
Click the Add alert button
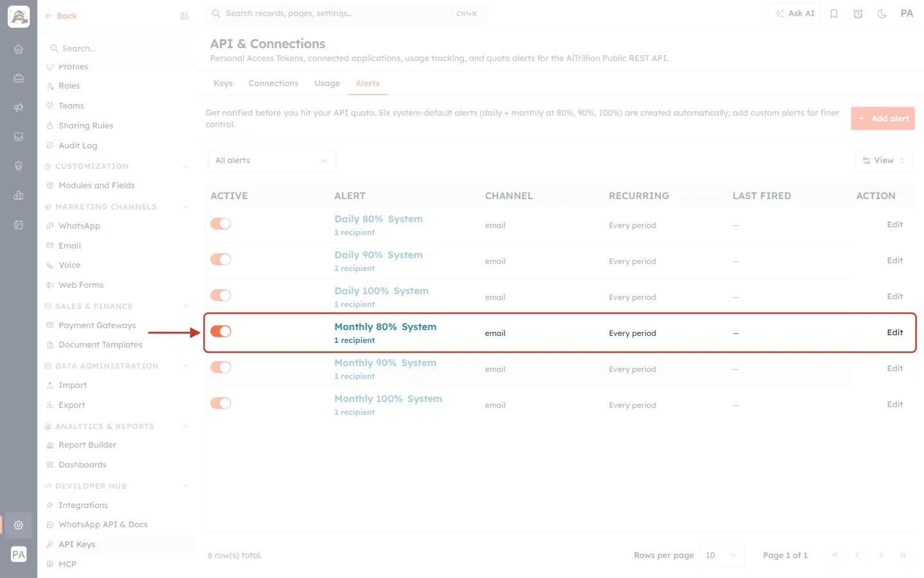click(x=883, y=119)
